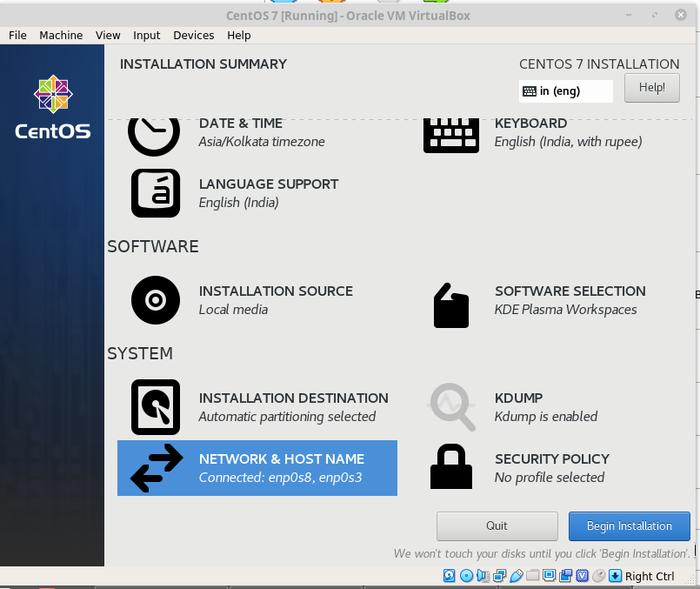This screenshot has width=700, height=589.
Task: Click the keyboard icon in layout indicator
Action: [x=530, y=91]
